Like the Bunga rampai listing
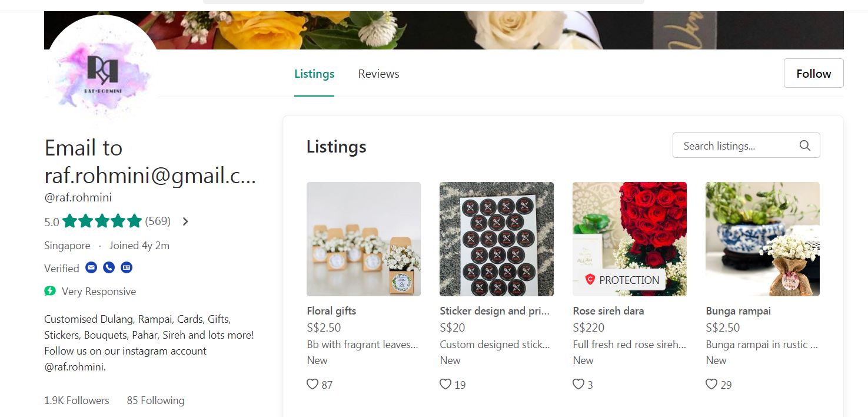Image resolution: width=868 pixels, height=417 pixels. pos(711,385)
